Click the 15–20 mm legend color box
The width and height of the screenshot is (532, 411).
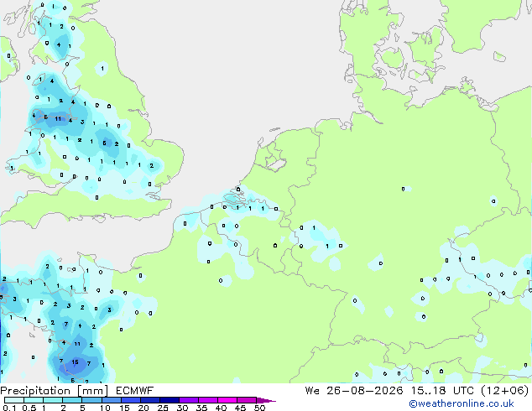130,400
